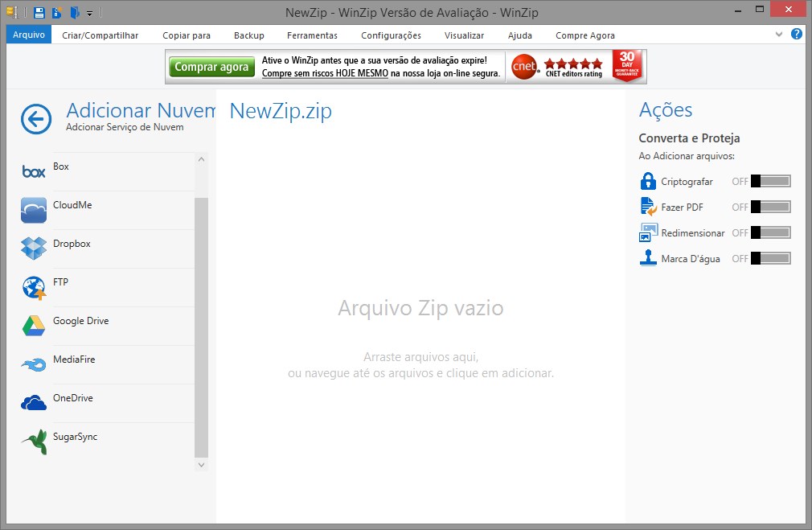The image size is (812, 530).
Task: Select the Google Drive service label
Action: click(x=80, y=321)
